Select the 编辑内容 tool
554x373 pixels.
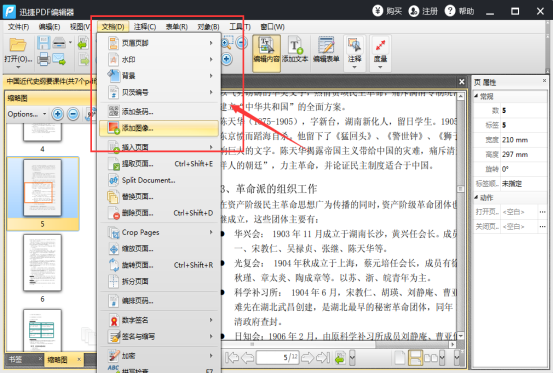point(266,53)
